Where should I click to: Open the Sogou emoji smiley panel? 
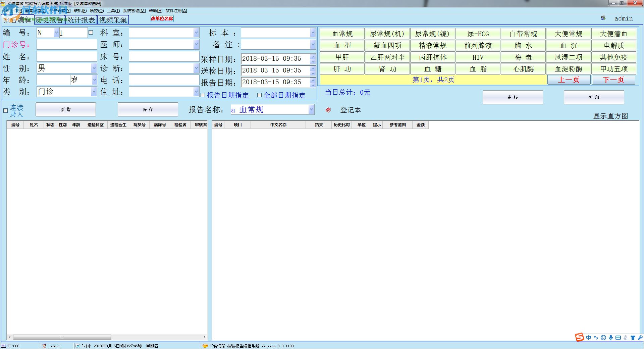pos(603,338)
